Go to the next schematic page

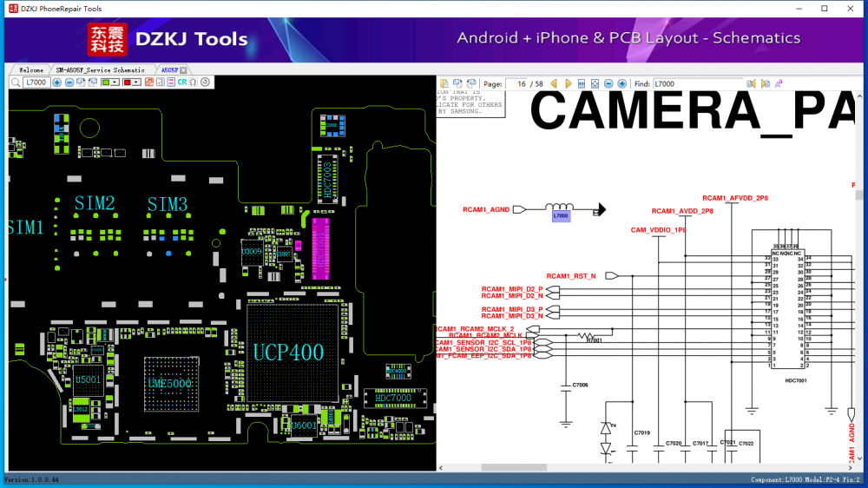pos(568,83)
